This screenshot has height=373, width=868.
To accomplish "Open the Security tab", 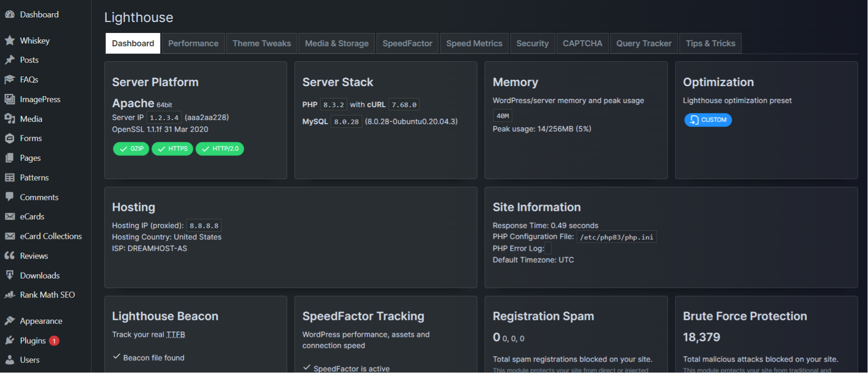I will click(x=532, y=44).
